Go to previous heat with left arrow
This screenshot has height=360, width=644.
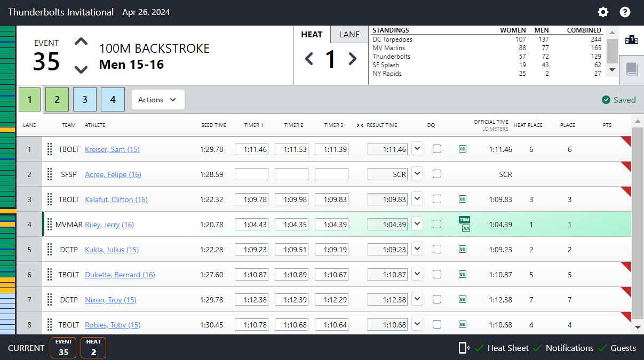point(309,59)
